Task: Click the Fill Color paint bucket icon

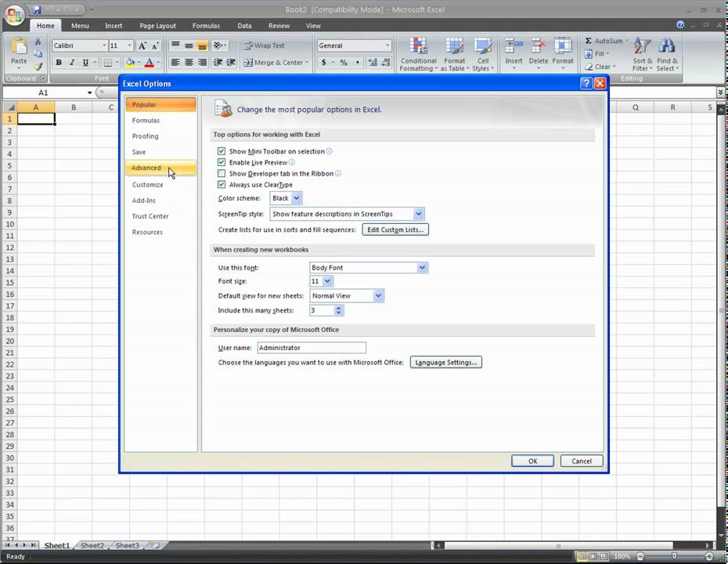Action: 130,62
